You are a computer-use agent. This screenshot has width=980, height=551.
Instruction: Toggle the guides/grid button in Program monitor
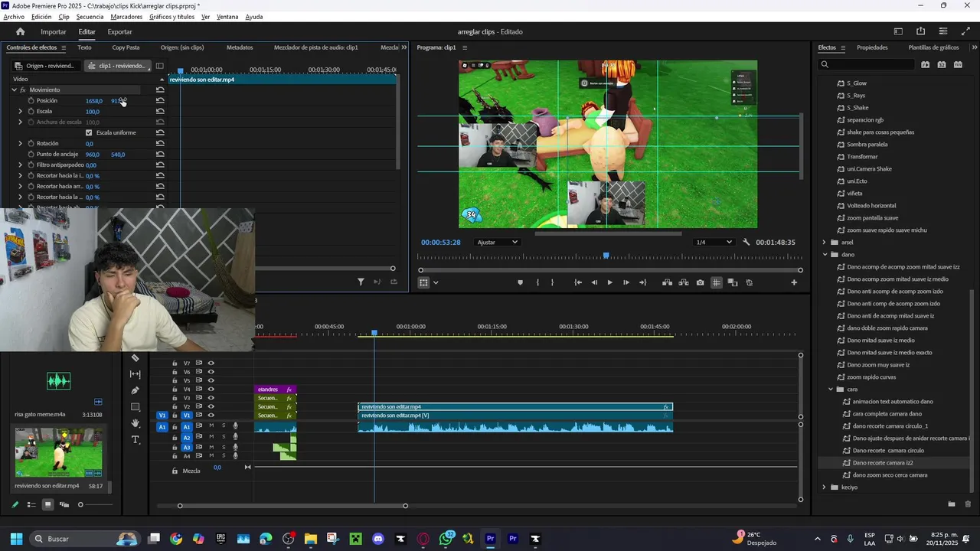(717, 282)
